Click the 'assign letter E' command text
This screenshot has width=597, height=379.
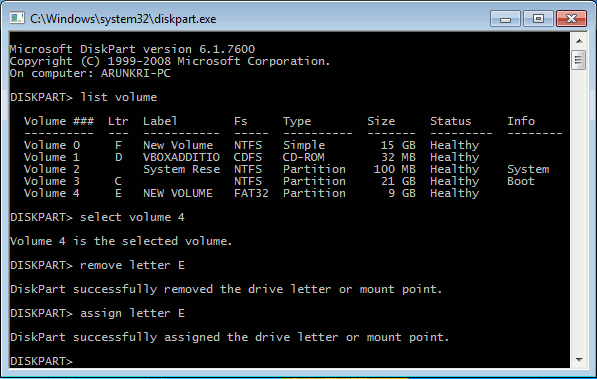pyautogui.click(x=132, y=313)
